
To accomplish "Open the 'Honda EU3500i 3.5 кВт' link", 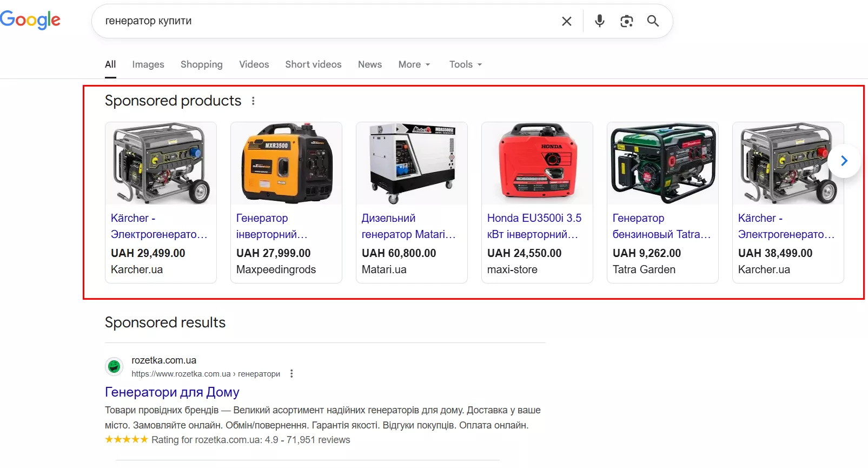I will click(534, 226).
